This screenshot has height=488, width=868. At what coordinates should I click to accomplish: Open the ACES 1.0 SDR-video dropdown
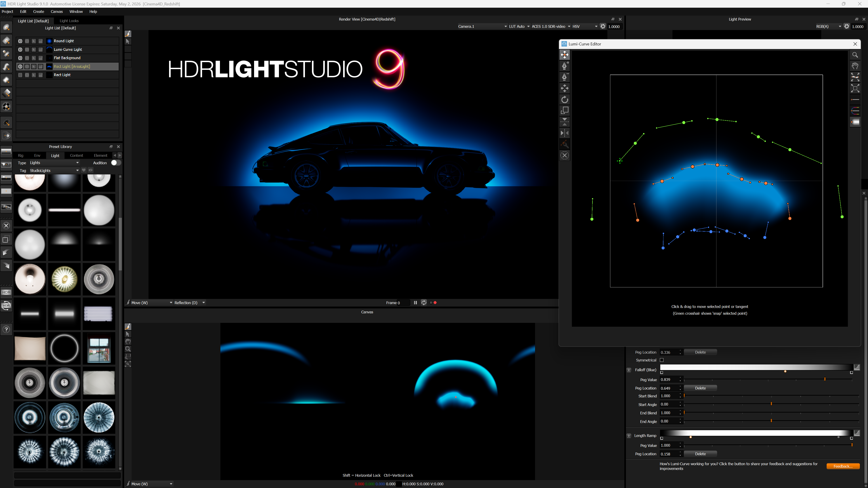[551, 26]
